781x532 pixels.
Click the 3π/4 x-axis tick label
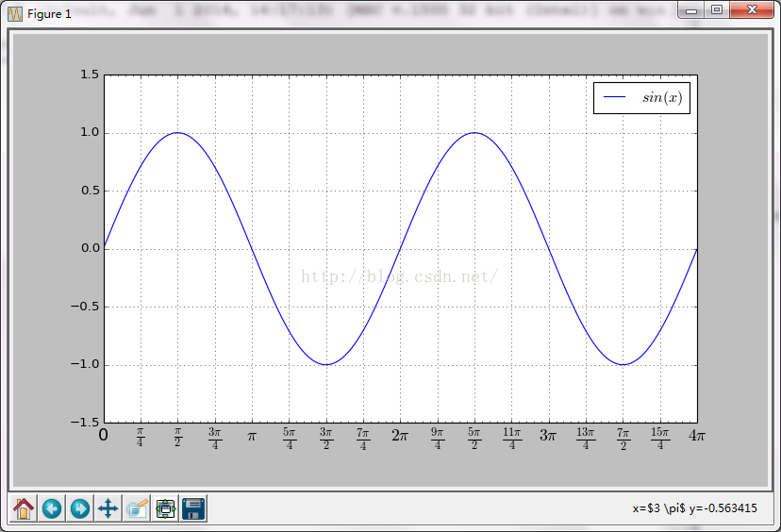[215, 439]
